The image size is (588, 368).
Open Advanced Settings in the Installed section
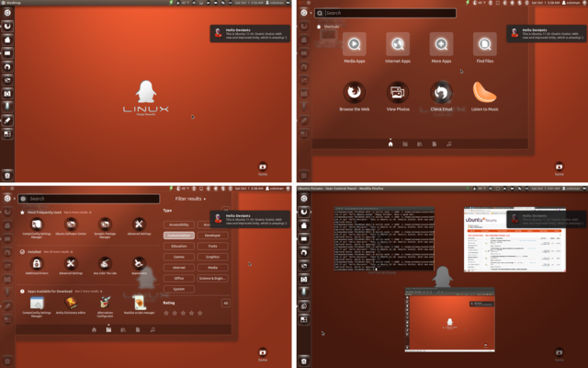[71, 264]
